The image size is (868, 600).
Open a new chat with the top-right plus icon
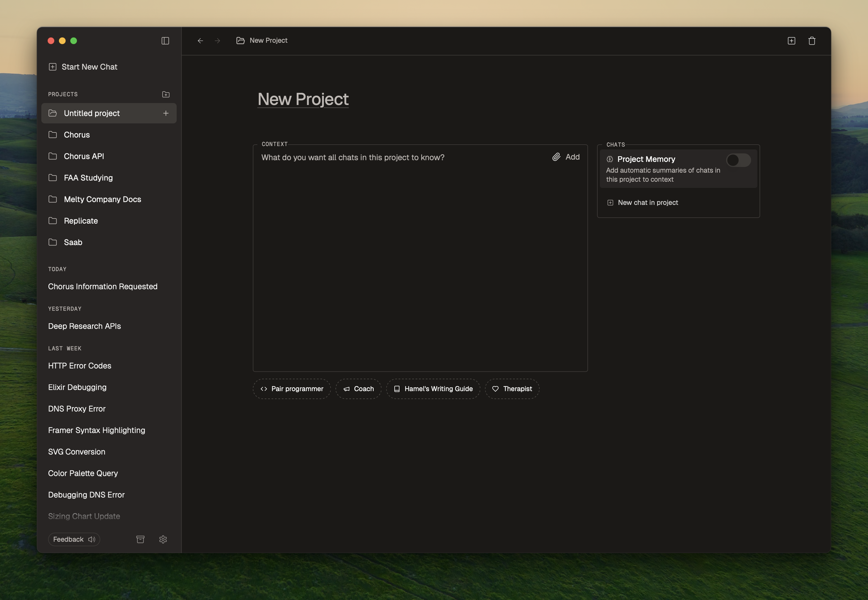point(791,40)
